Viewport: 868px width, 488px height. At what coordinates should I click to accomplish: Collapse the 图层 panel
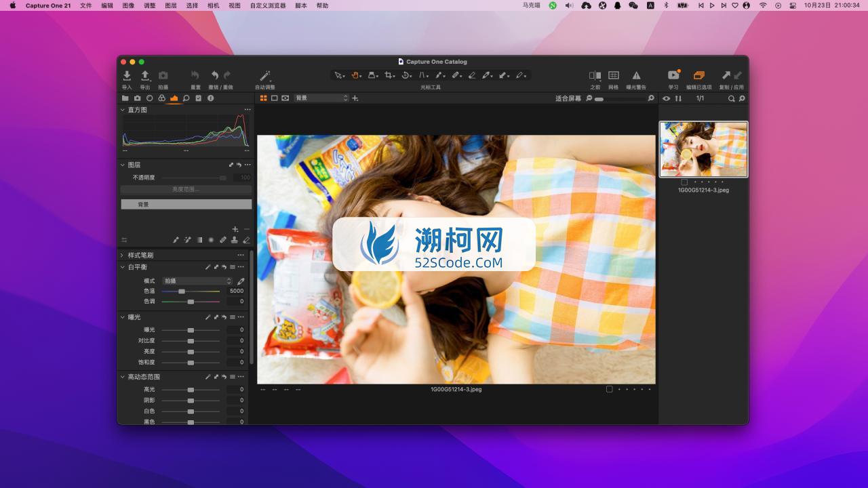click(123, 165)
